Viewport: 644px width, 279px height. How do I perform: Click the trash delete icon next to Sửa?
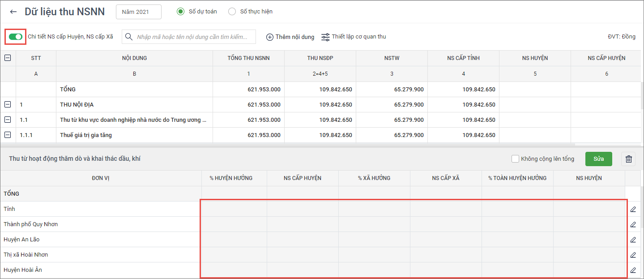628,159
